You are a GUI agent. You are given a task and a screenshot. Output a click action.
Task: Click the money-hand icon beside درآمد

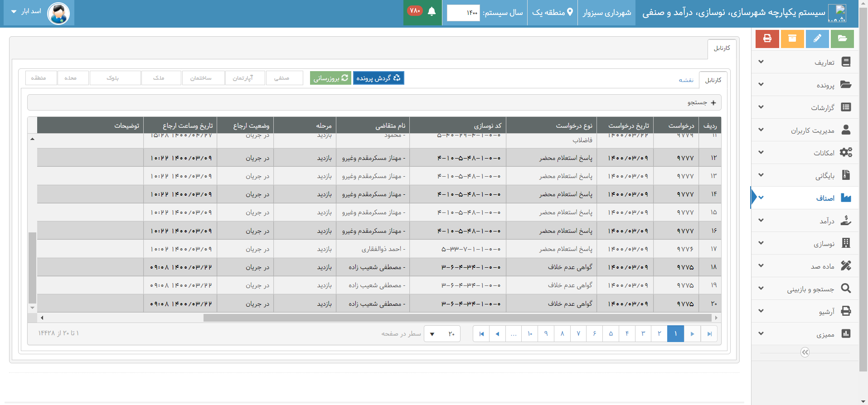pyautogui.click(x=846, y=220)
